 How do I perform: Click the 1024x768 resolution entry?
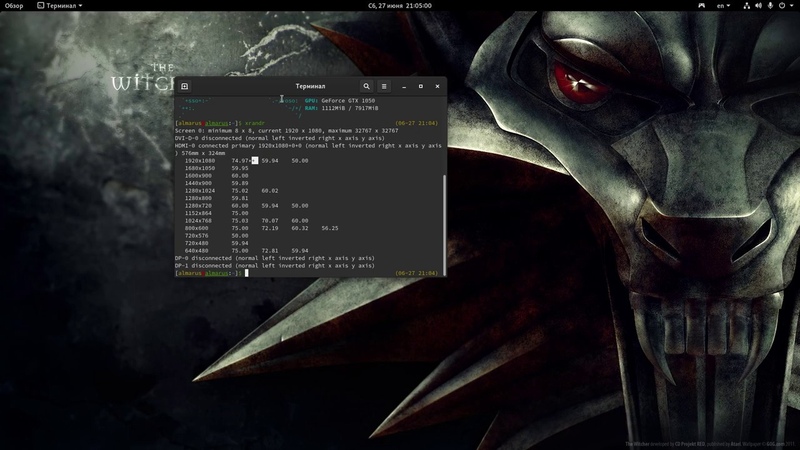[198, 221]
